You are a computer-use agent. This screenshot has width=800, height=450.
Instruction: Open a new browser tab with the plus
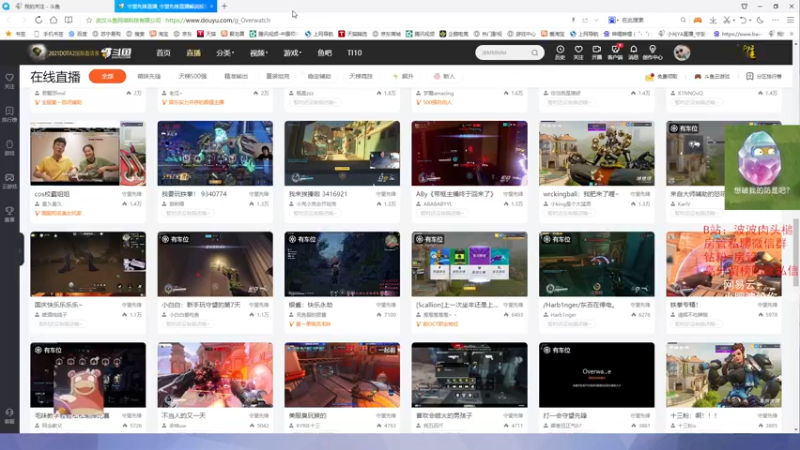(x=224, y=6)
